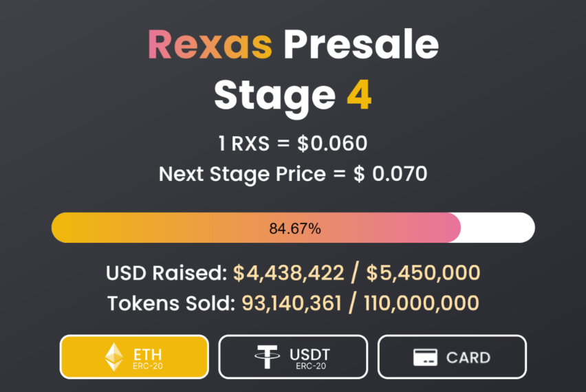The width and height of the screenshot is (586, 392).
Task: Click the 110,000,000 total tokens figure
Action: (421, 303)
